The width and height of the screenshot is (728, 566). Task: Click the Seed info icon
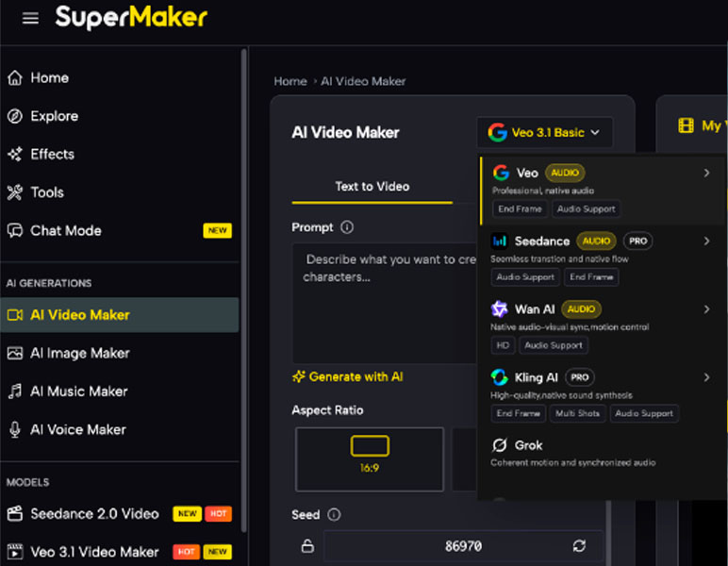click(334, 514)
